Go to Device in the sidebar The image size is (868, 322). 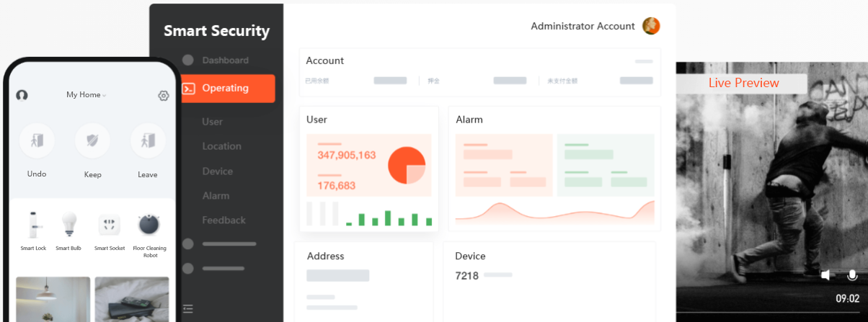coord(217,171)
